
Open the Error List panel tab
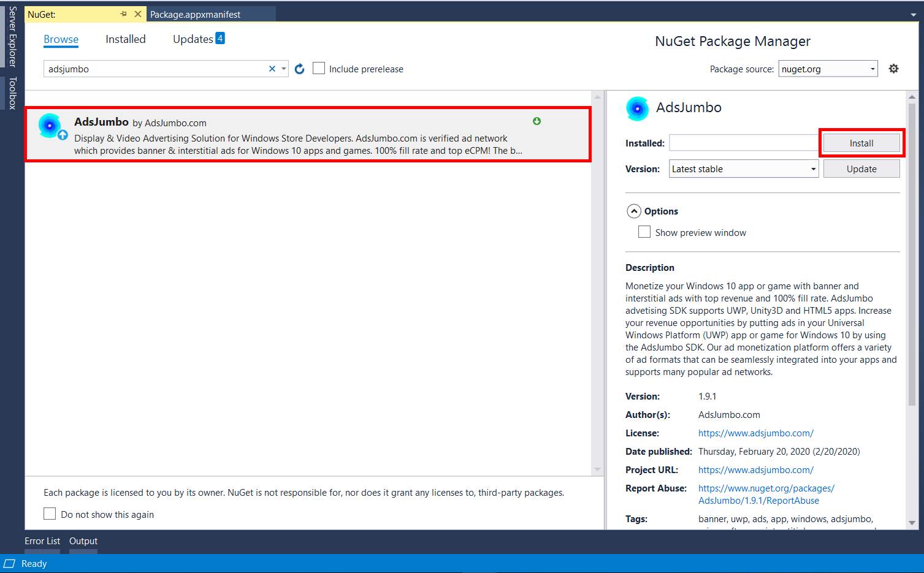click(x=42, y=541)
